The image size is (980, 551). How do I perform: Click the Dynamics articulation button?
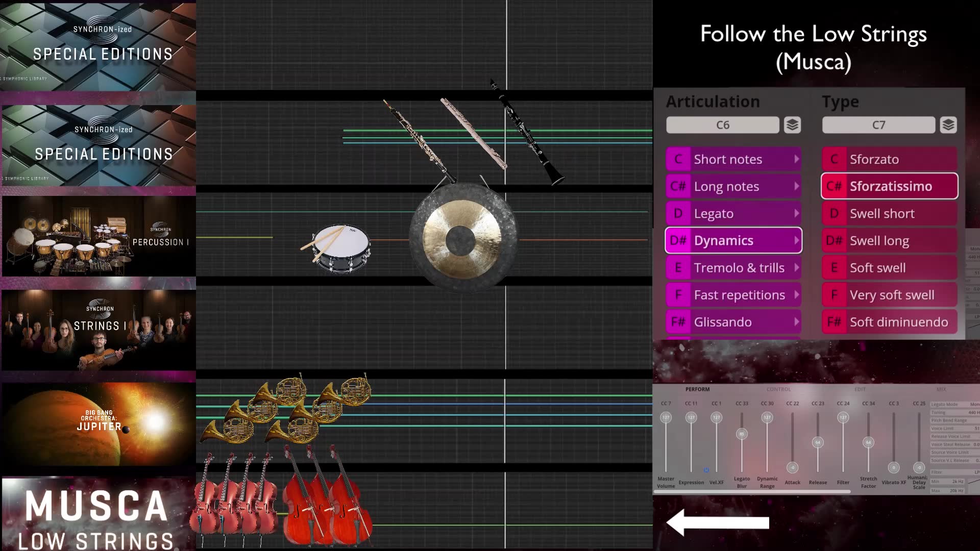point(732,240)
